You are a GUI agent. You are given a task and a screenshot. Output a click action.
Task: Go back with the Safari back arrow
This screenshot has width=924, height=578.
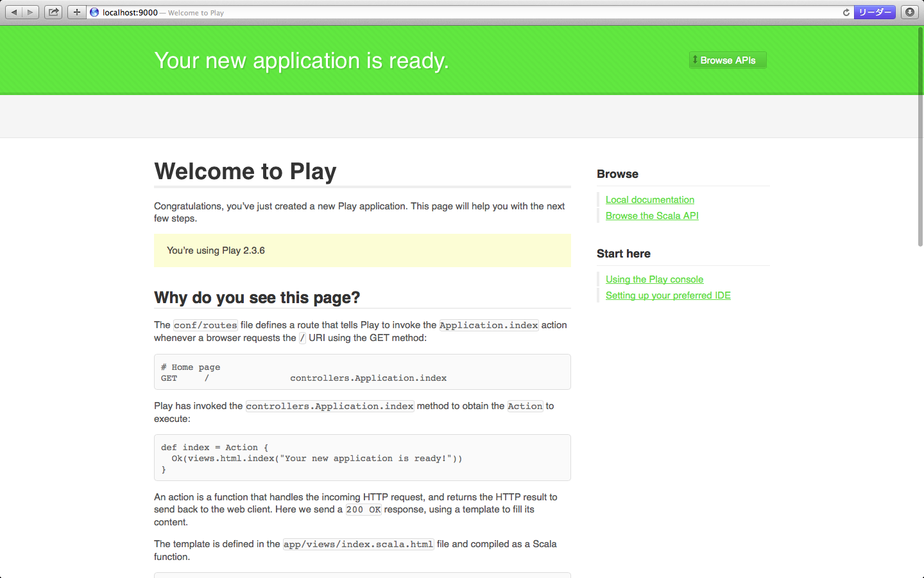coord(14,12)
